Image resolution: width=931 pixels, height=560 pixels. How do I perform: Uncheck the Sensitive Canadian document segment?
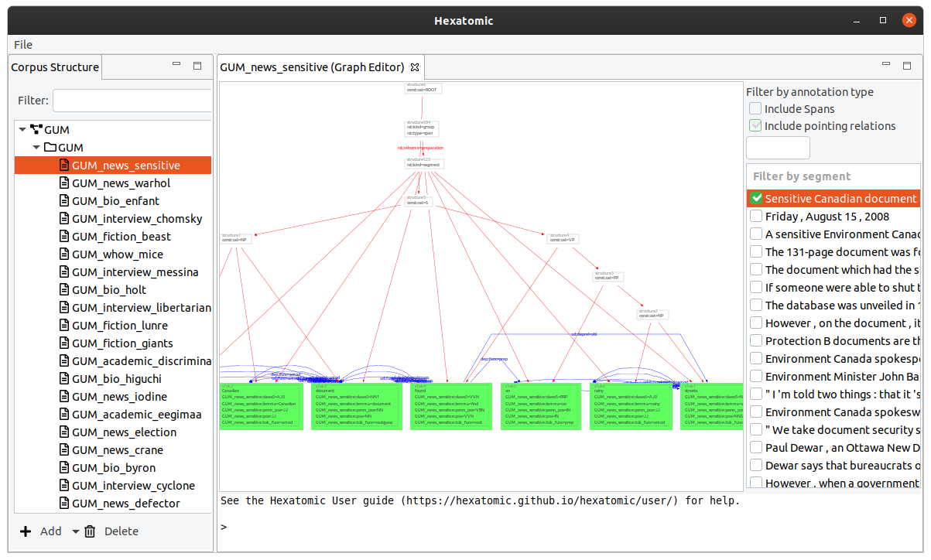[x=756, y=199]
